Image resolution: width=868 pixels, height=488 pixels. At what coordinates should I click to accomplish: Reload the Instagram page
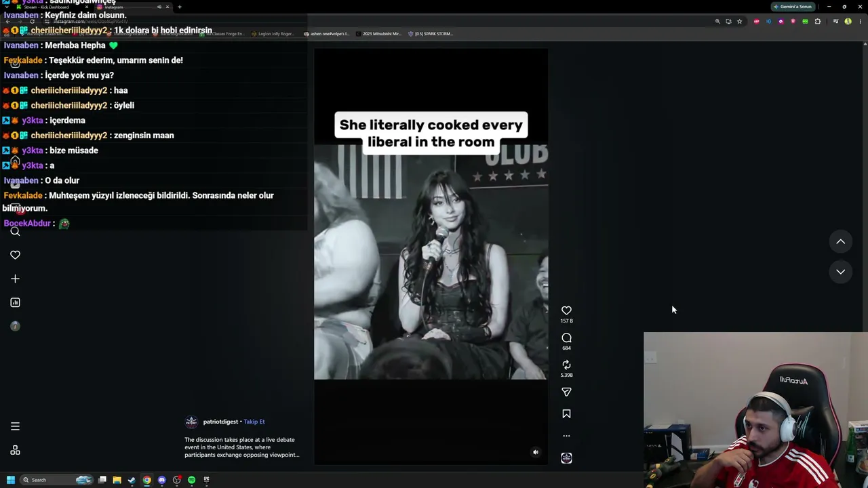coord(32,21)
